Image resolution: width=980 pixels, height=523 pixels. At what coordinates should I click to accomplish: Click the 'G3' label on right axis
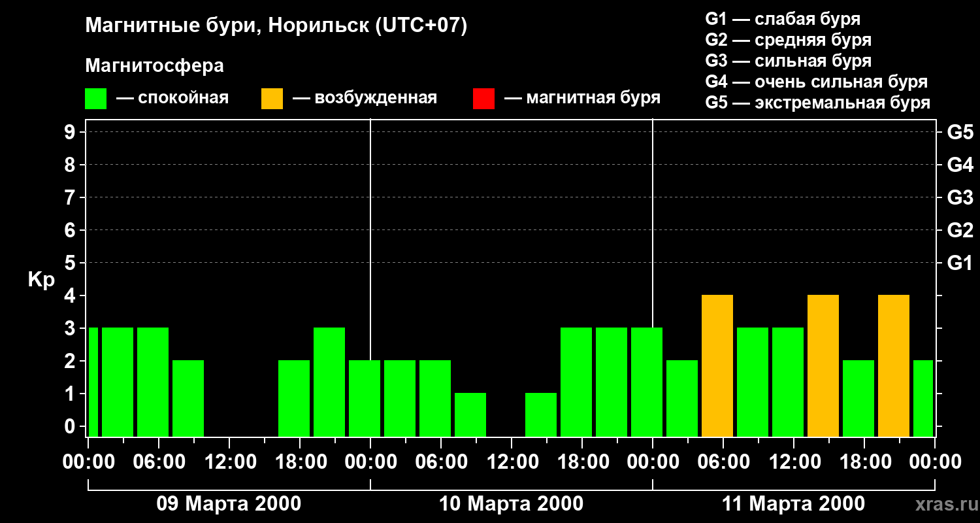click(960, 197)
